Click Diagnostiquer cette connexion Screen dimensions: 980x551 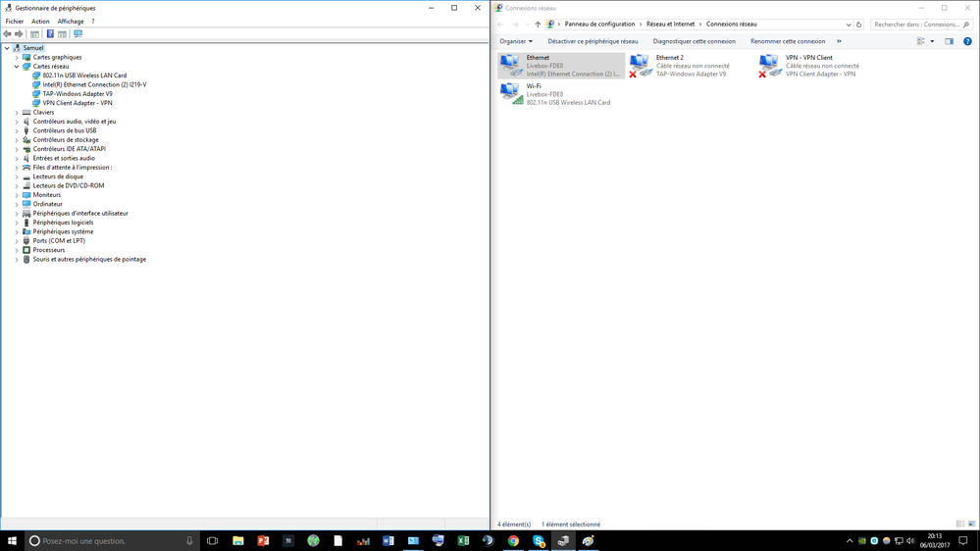click(x=694, y=41)
